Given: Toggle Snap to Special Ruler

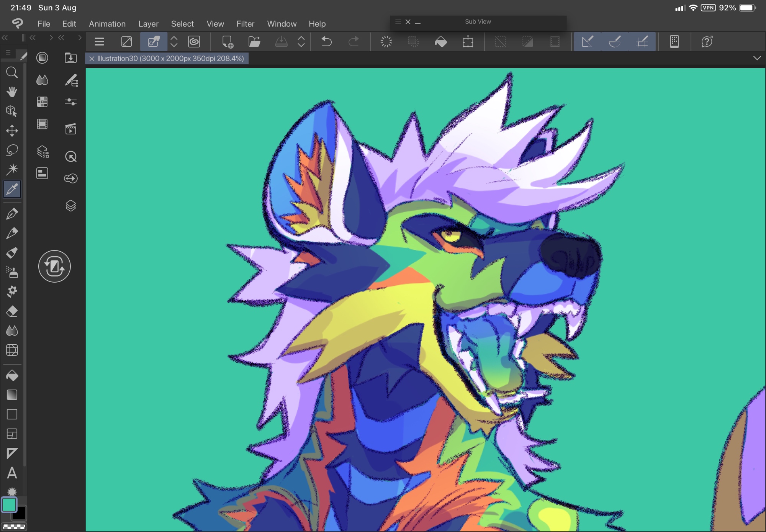Looking at the screenshot, I should [x=615, y=41].
